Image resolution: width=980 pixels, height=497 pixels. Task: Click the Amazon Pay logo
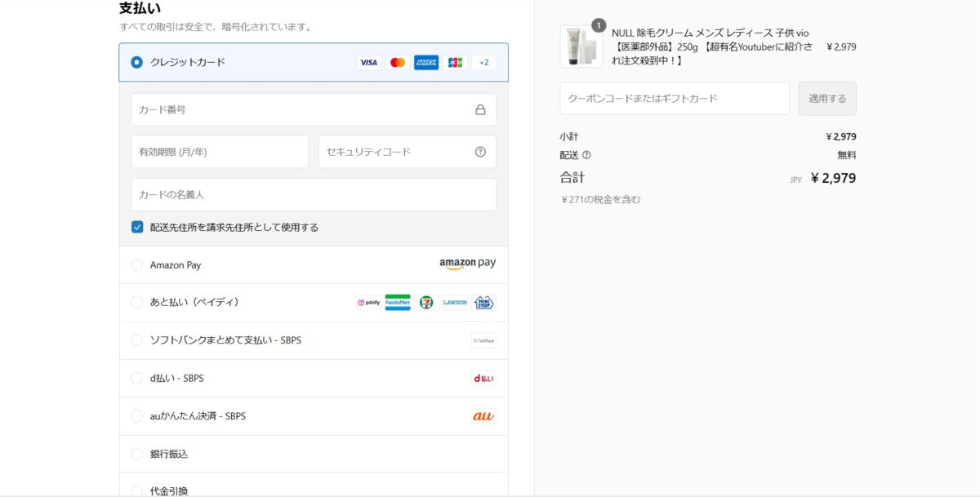[467, 264]
